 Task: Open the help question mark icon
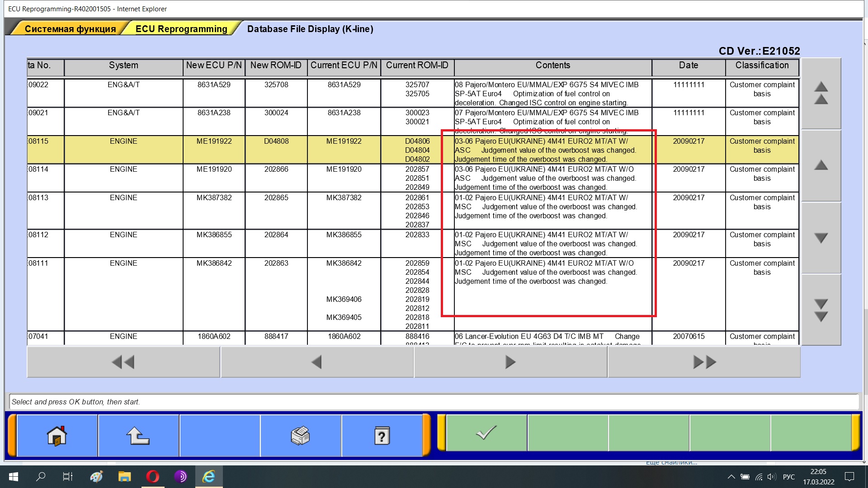(x=382, y=436)
